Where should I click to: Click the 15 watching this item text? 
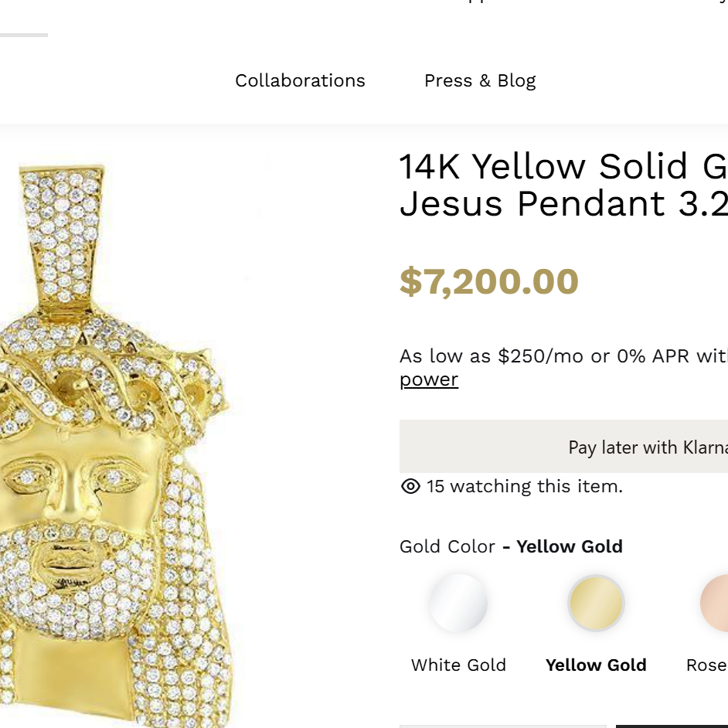tap(525, 486)
